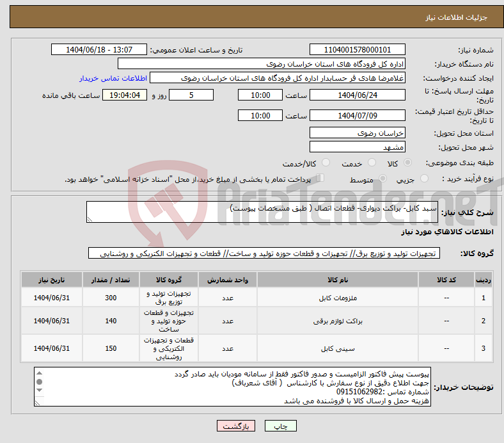Click the buyer notes scroll up arrow

[39, 373]
